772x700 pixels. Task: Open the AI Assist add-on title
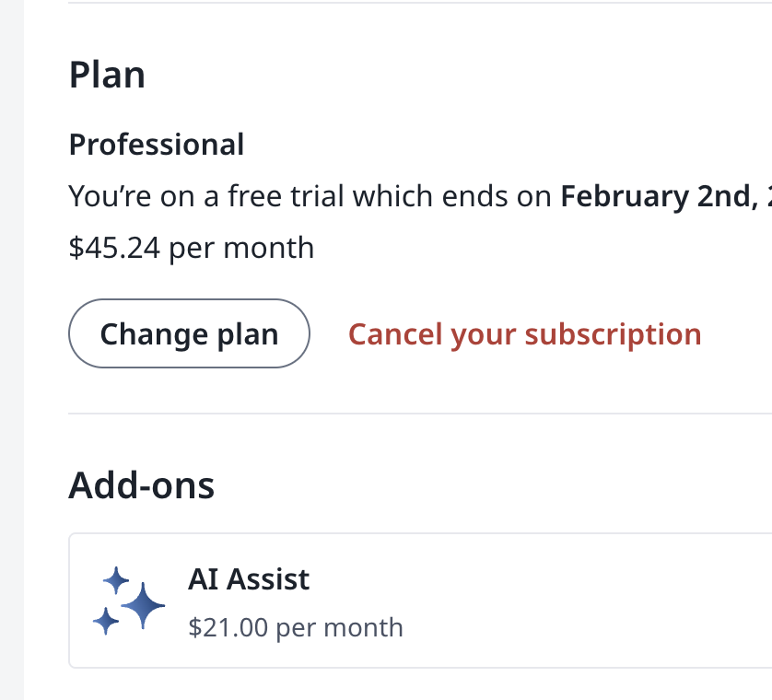[x=249, y=579]
